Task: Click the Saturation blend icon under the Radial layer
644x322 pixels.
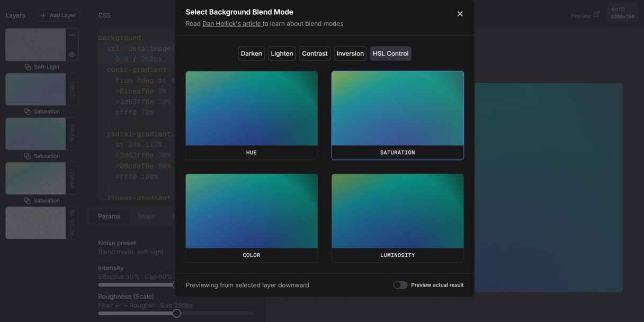Action: [x=26, y=156]
